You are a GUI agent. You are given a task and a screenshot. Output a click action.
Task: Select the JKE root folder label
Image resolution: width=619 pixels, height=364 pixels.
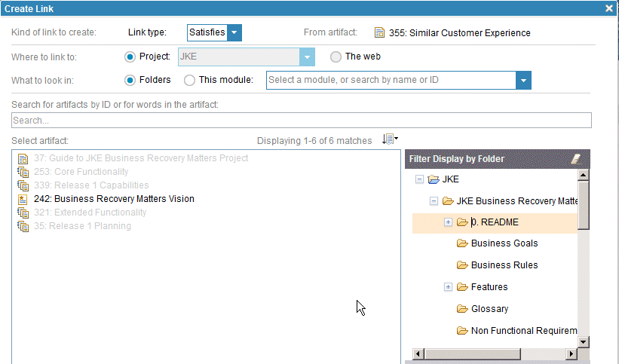450,179
